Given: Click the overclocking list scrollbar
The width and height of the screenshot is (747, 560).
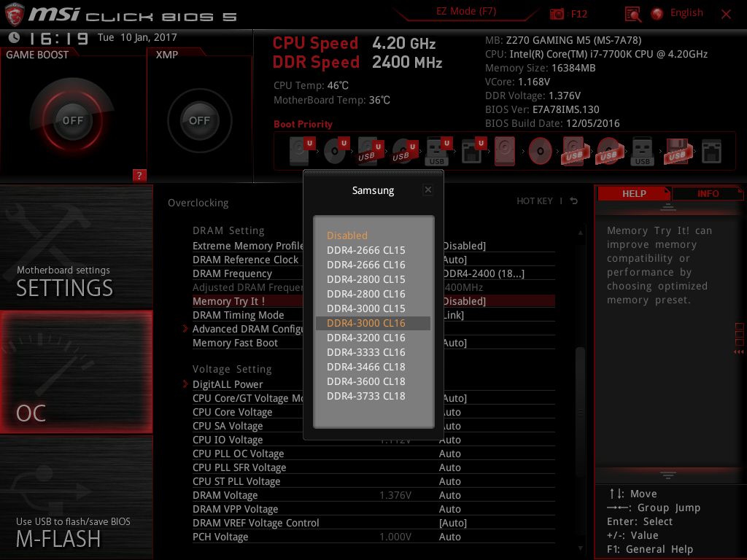Looking at the screenshot, I should (580, 389).
